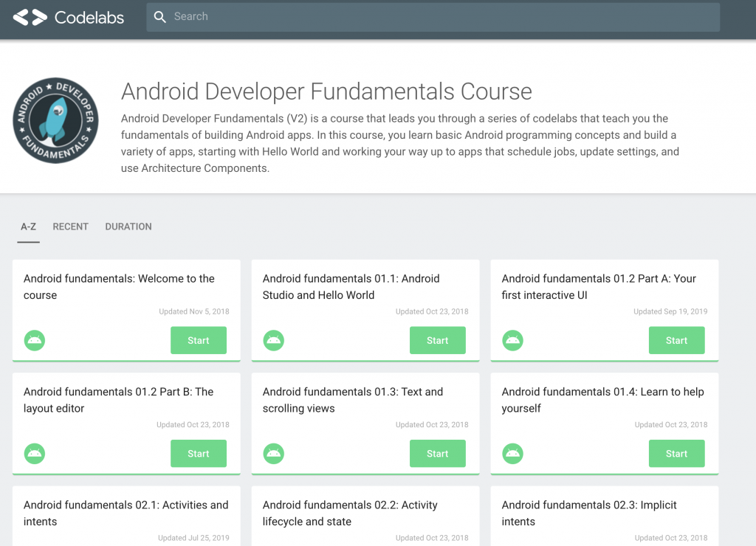
Task: Click the Android Developer Fundamentals rocket badge
Action: coord(56,120)
